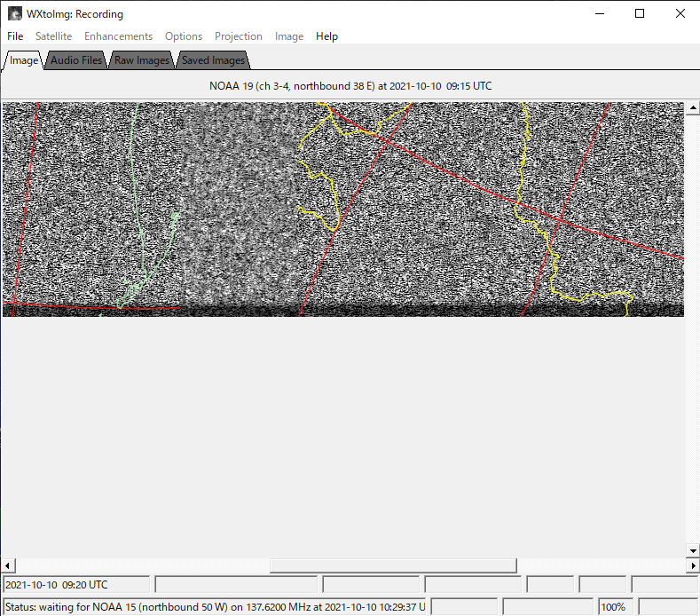Open the Satellite menu
The image size is (700, 616).
53,36
